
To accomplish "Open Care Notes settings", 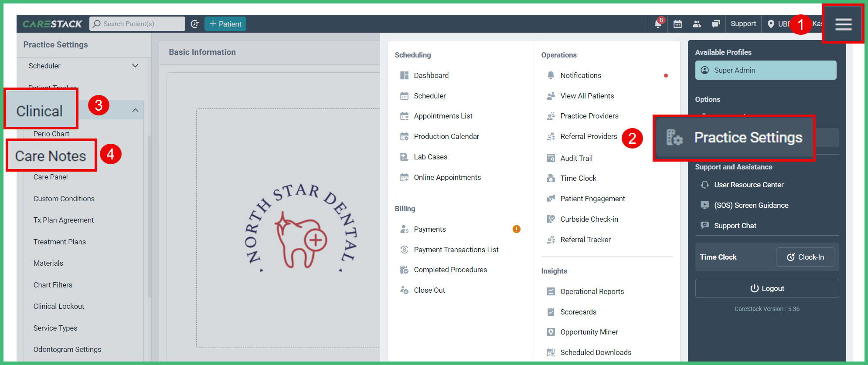I will pyautogui.click(x=51, y=156).
